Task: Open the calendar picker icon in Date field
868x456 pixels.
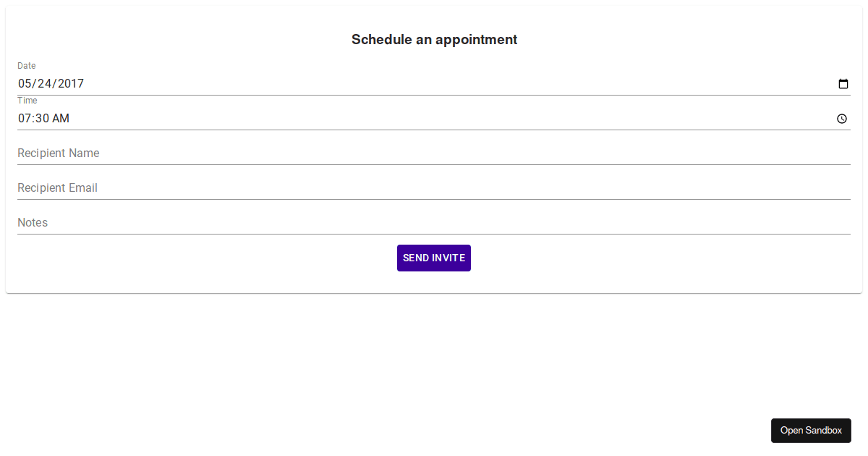Action: coord(843,84)
